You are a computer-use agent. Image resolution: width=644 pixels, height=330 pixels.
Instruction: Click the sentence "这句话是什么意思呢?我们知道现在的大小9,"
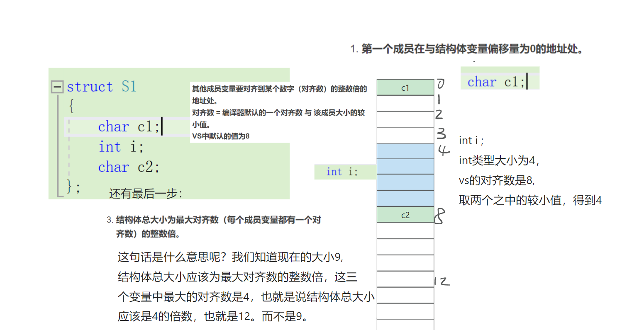[230, 257]
